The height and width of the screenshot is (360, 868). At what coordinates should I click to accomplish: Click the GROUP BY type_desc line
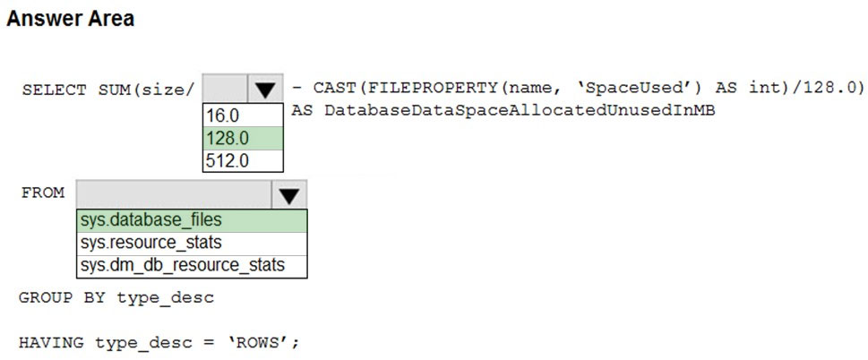tap(116, 298)
